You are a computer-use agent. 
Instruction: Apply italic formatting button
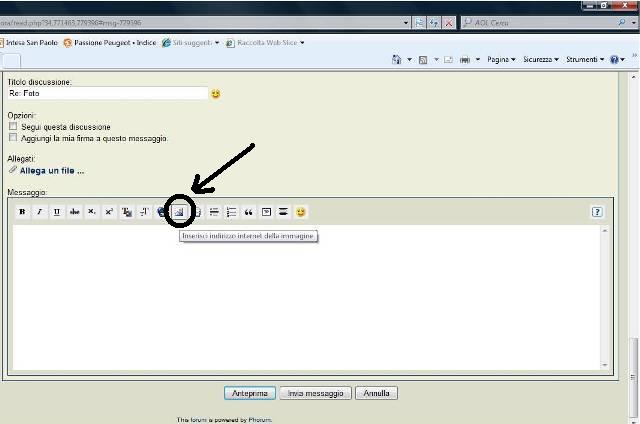[40, 212]
